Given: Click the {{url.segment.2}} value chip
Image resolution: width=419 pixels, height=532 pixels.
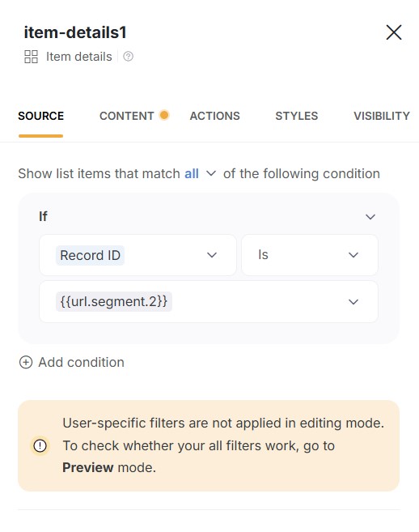Looking at the screenshot, I should pos(113,301).
